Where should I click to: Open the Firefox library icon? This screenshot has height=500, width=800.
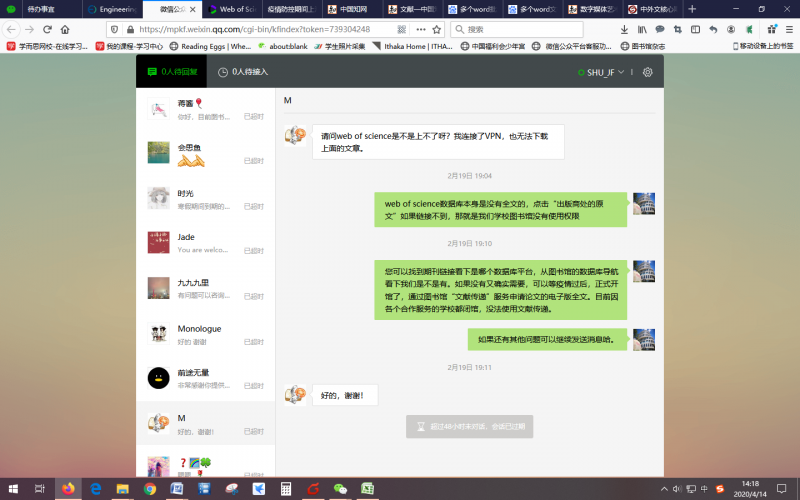point(642,30)
